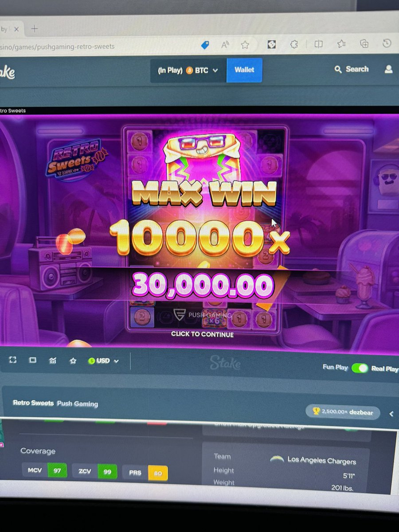Open browser history icon
The width and height of the screenshot is (399, 532).
click(387, 43)
